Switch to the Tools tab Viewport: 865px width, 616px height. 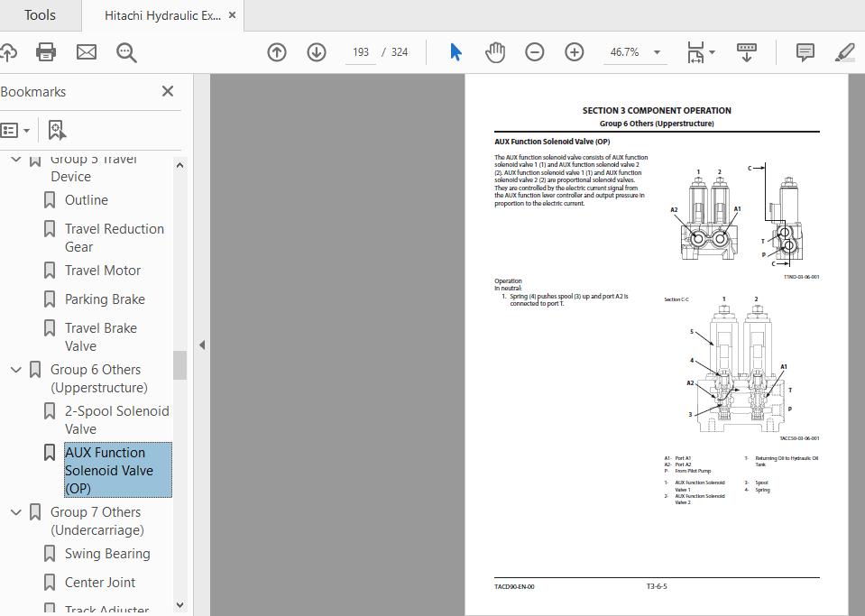coord(40,15)
